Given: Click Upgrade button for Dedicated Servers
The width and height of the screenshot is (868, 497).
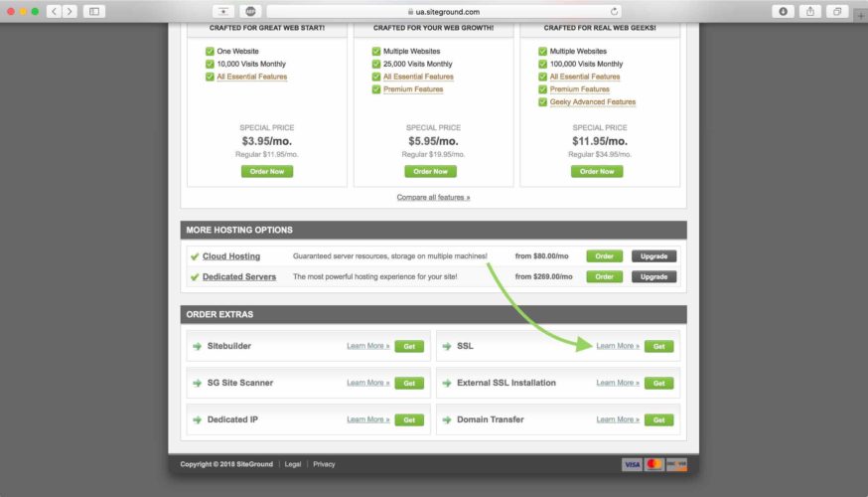Looking at the screenshot, I should pyautogui.click(x=653, y=276).
